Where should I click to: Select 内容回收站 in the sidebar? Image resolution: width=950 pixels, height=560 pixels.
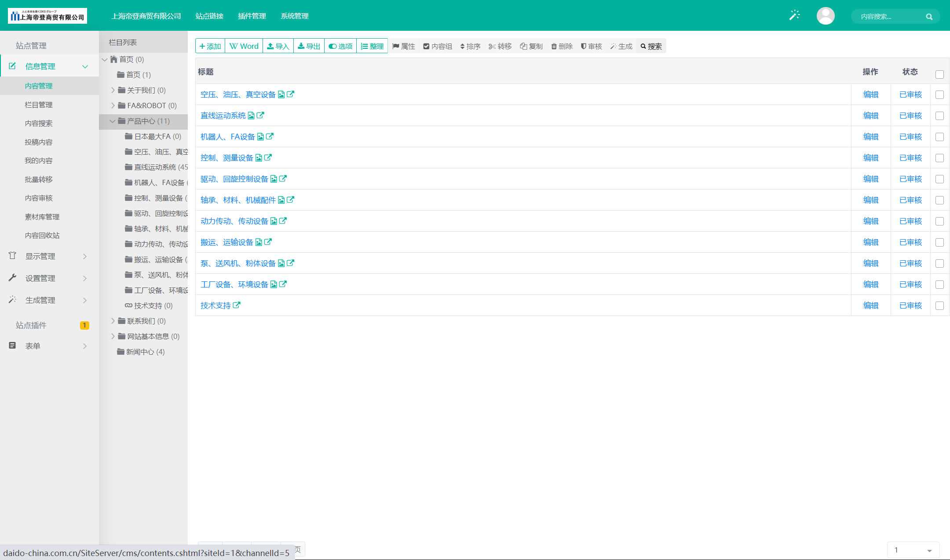[x=42, y=235]
